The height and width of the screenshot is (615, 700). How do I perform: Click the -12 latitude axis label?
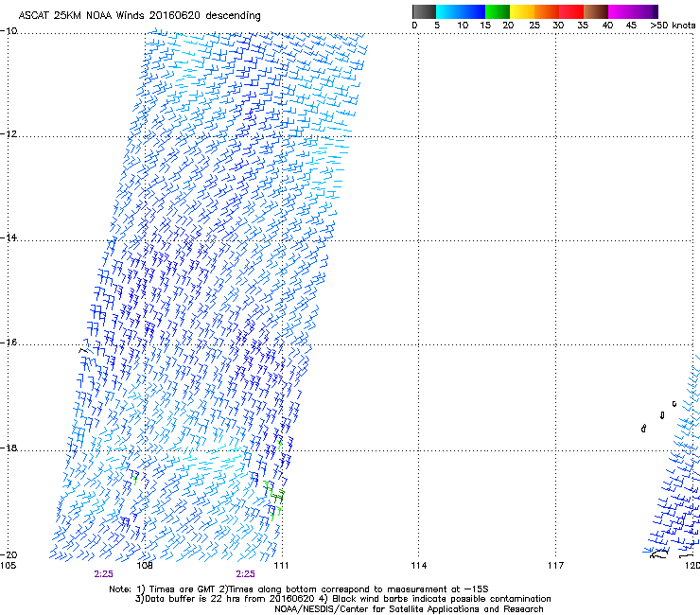(x=9, y=134)
